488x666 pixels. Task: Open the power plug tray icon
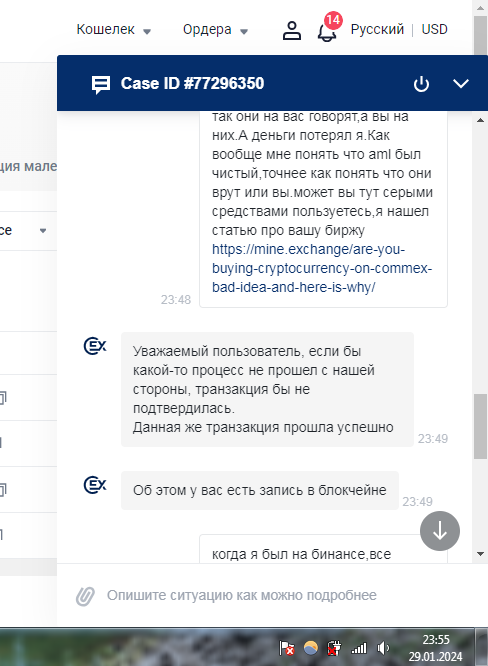pos(334,648)
